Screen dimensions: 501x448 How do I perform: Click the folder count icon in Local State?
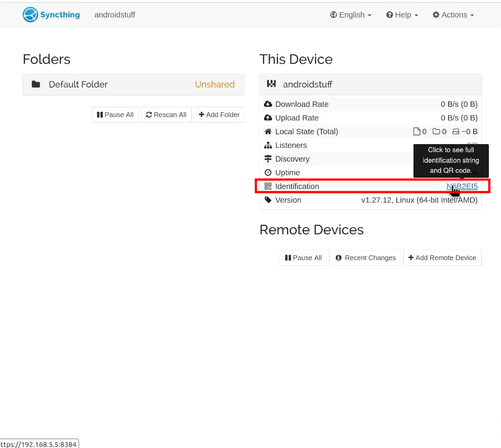436,132
